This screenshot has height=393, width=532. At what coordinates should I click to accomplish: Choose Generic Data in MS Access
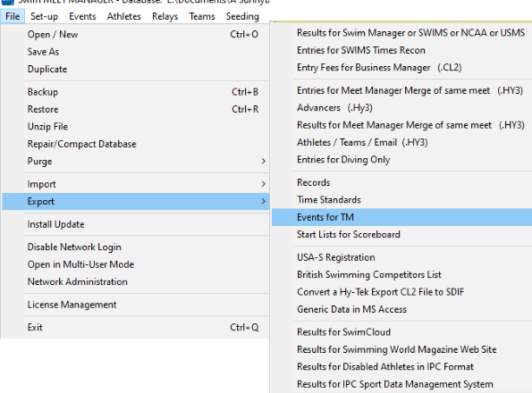401,309
